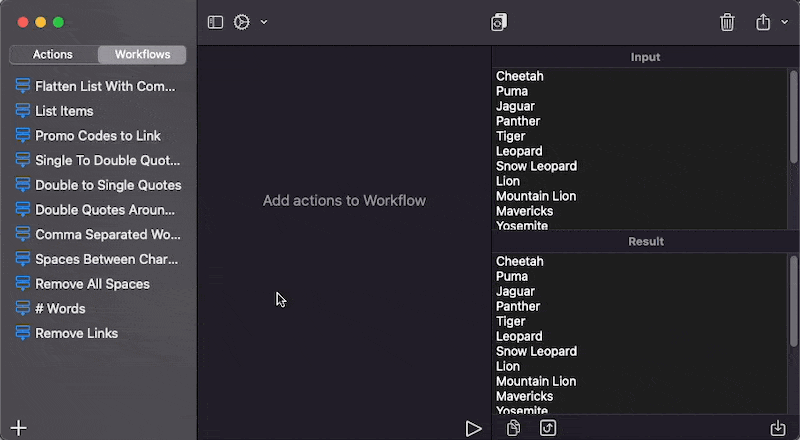The height and width of the screenshot is (440, 800).
Task: Click the use result as input icon
Action: coord(548,428)
